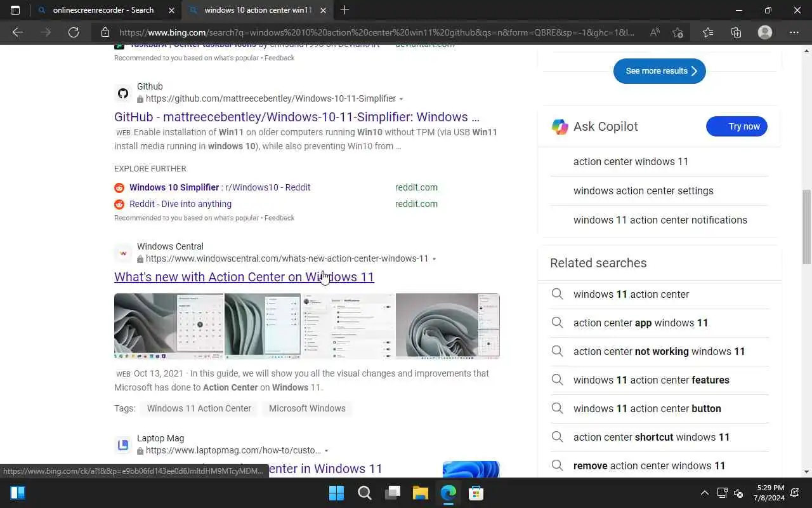Click Microsoft Edge taskbar icon

click(x=448, y=493)
